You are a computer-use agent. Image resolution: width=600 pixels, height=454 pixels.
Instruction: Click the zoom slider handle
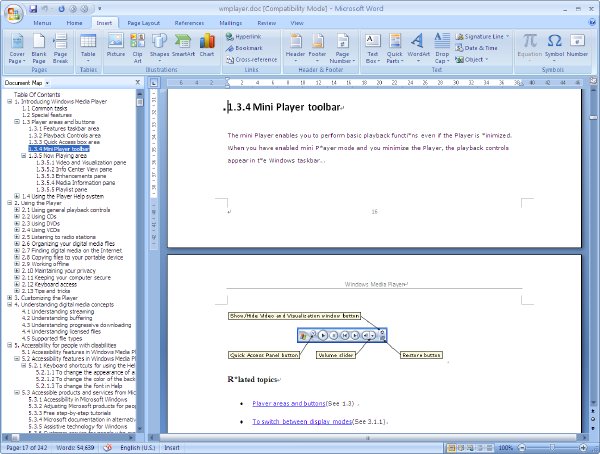[x=552, y=447]
